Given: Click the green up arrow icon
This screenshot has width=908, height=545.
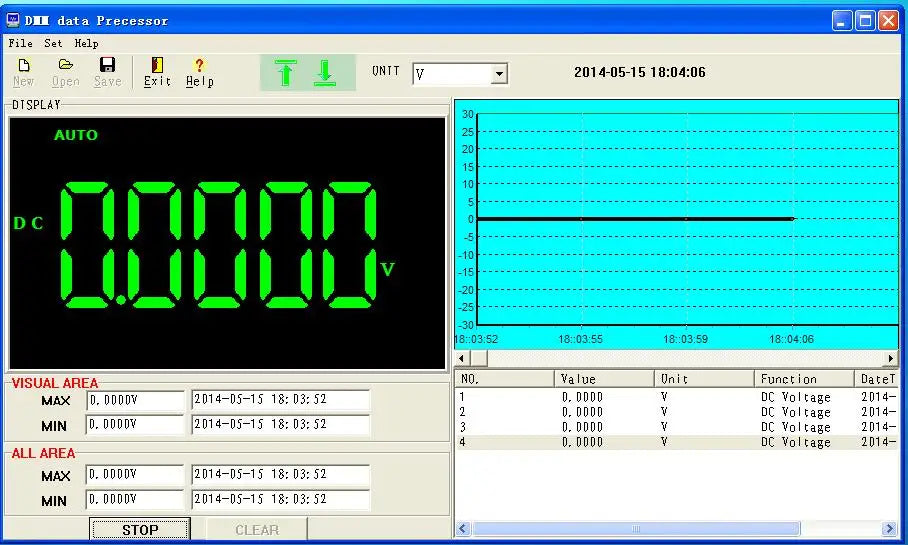Looking at the screenshot, I should [285, 73].
